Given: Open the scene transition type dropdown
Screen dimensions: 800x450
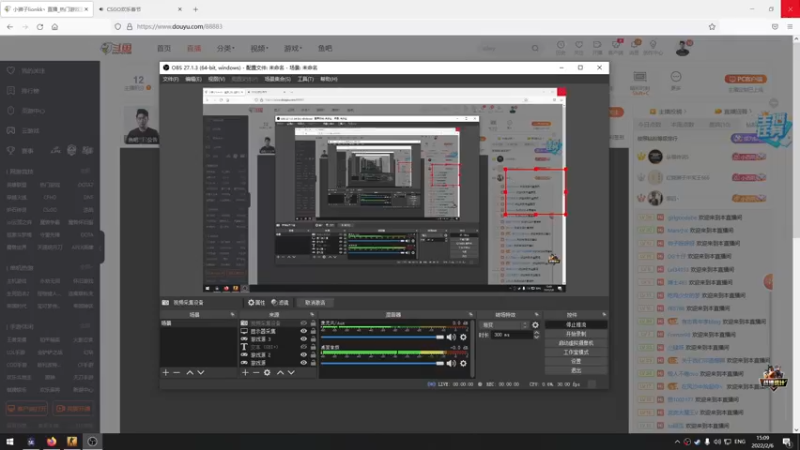Looking at the screenshot, I should click(x=504, y=325).
